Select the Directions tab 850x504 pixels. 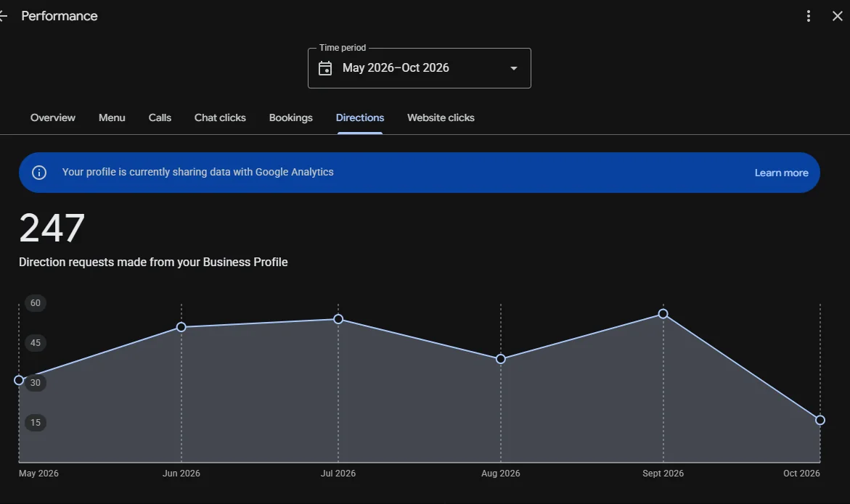360,117
